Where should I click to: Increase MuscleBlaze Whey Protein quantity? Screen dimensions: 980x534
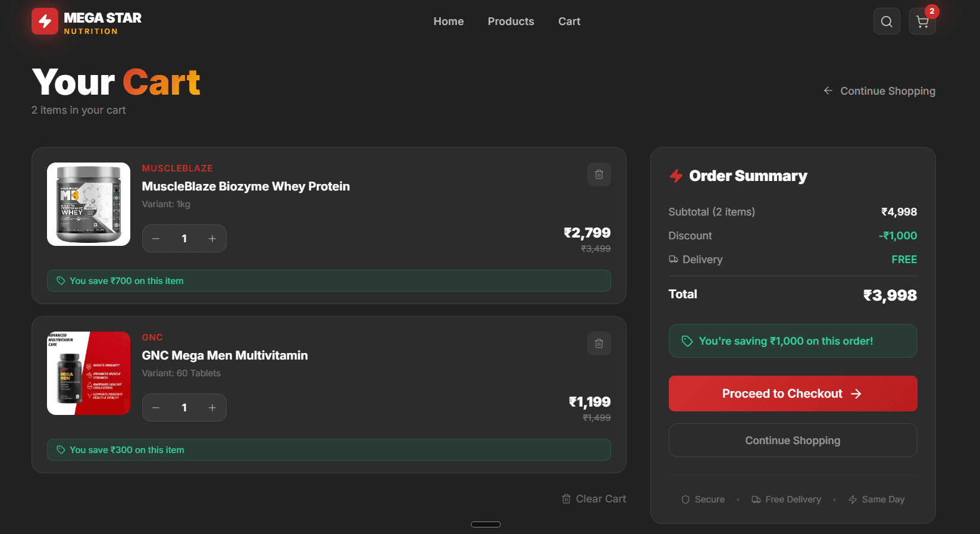coord(212,239)
